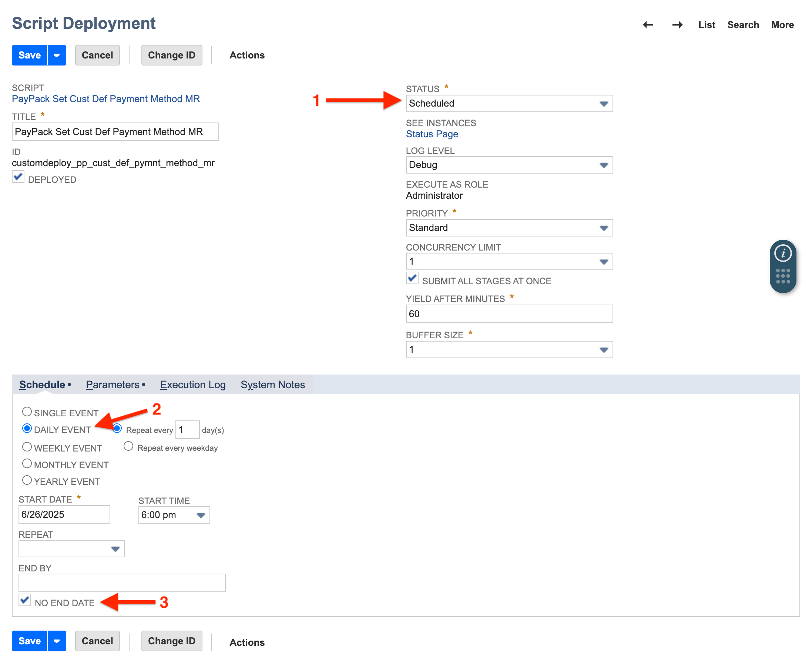The image size is (812, 658).
Task: Open the More menu
Action: 782,25
